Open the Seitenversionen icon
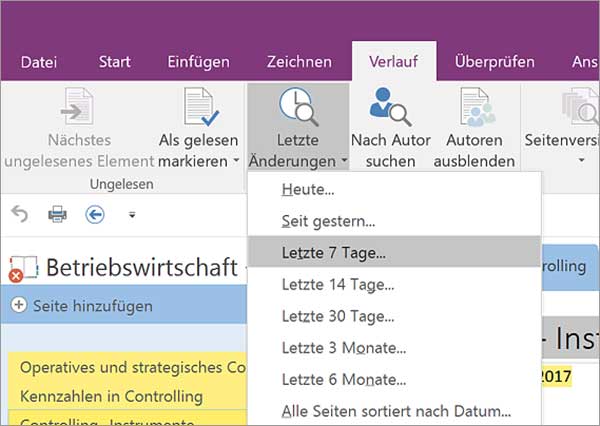Viewport: 600px width, 426px height. (x=581, y=107)
